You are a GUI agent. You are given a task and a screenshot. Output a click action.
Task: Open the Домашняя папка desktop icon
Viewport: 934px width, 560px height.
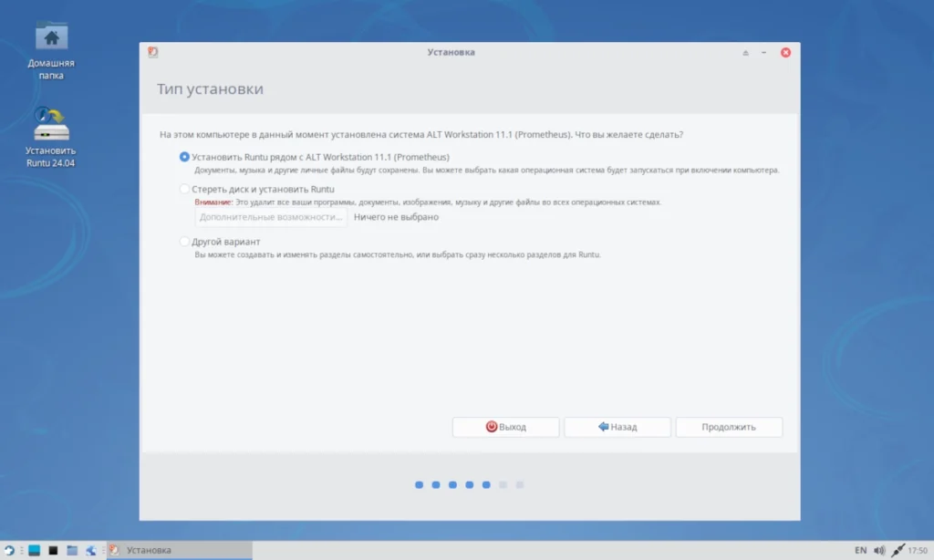point(51,51)
